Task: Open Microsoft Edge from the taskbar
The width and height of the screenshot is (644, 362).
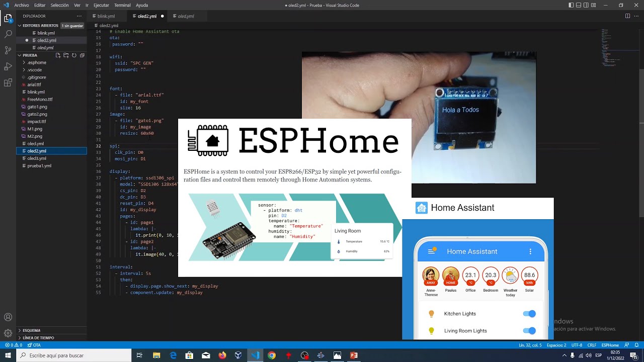Action: [173, 355]
